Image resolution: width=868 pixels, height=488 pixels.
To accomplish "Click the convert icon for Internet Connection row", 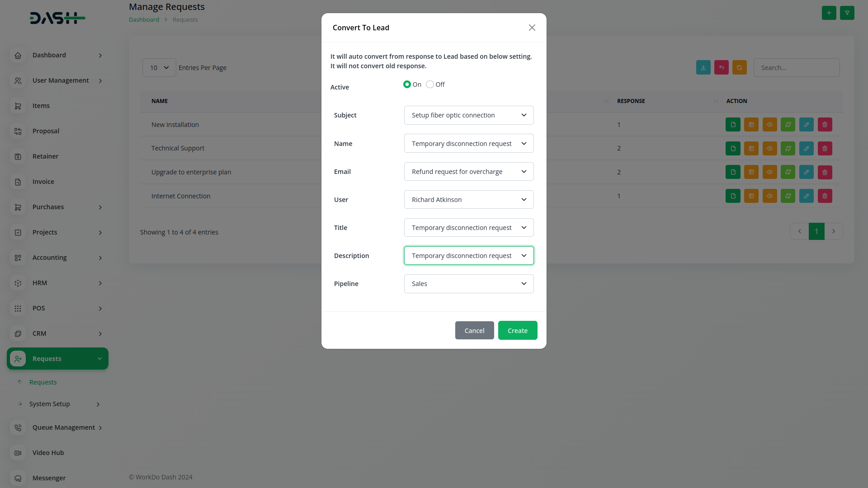I will click(x=788, y=196).
